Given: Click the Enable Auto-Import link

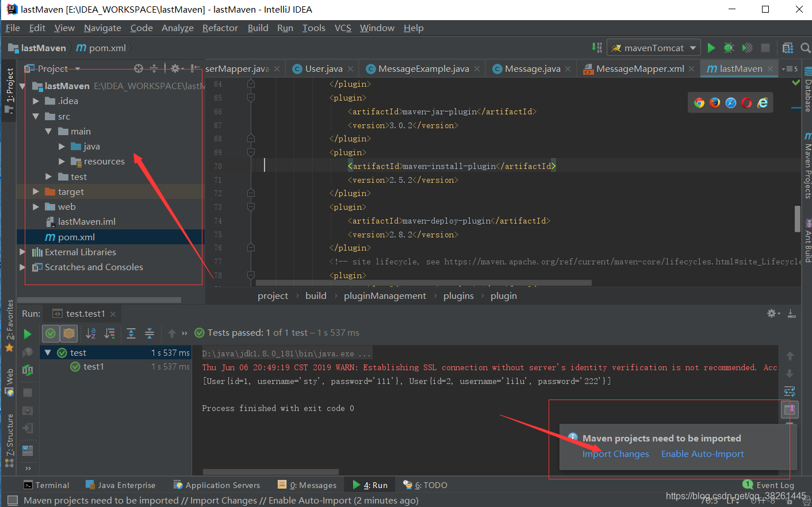Looking at the screenshot, I should pos(702,454).
